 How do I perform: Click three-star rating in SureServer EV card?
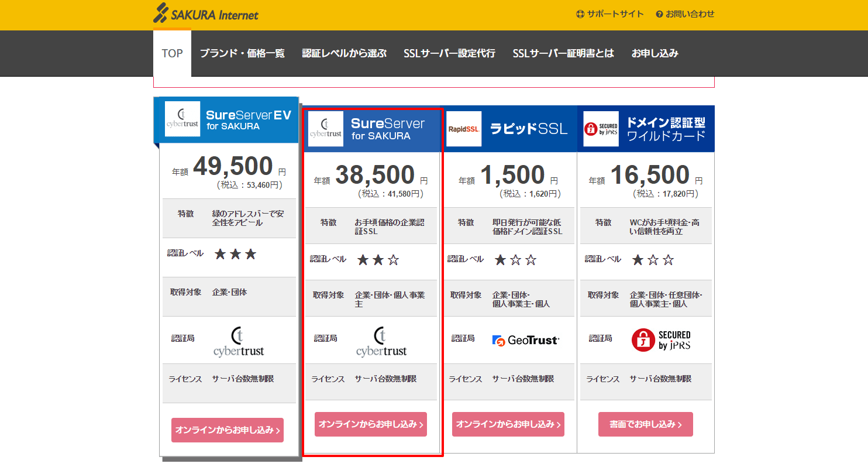236,254
